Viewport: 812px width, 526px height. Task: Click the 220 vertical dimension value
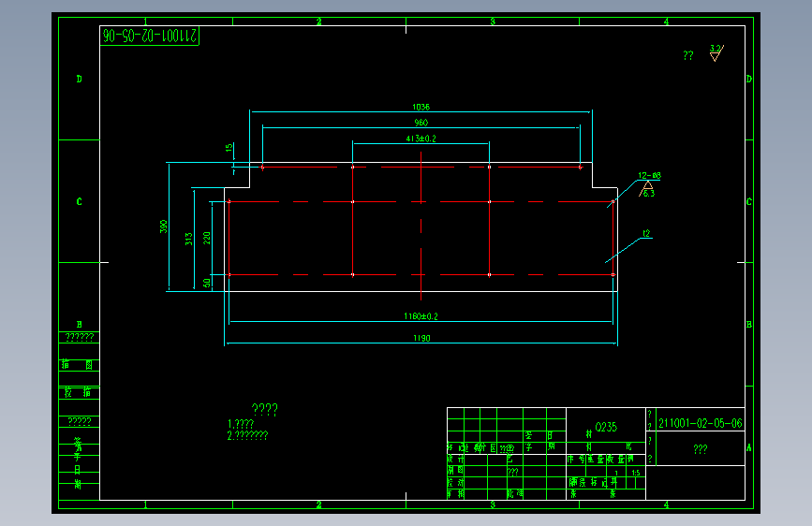point(207,238)
